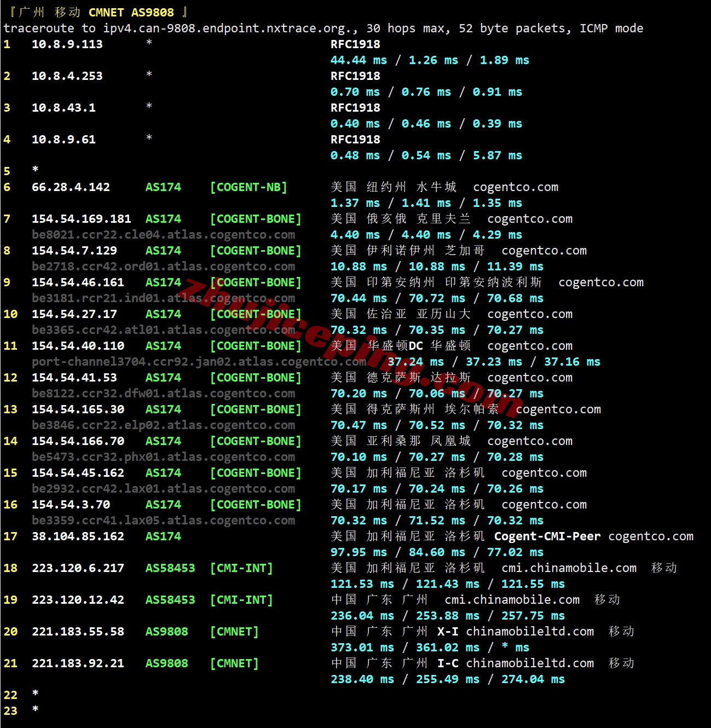Click cogentco.com on the 水牛城 row
This screenshot has height=728, width=711.
516,187
